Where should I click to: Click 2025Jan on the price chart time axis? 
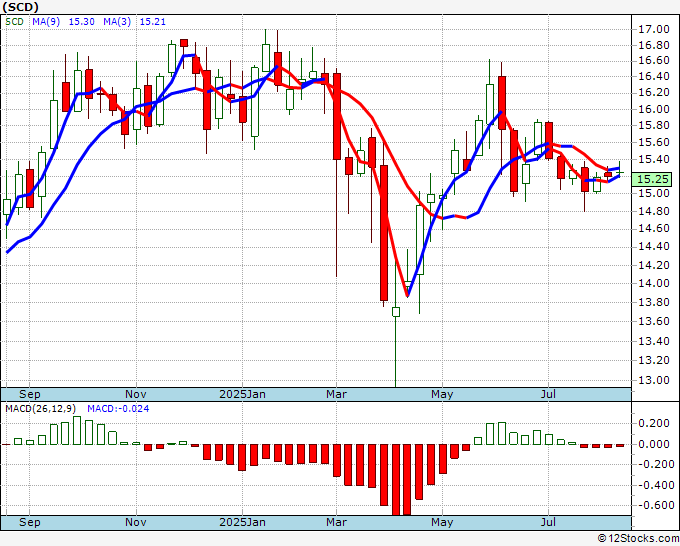tap(242, 394)
